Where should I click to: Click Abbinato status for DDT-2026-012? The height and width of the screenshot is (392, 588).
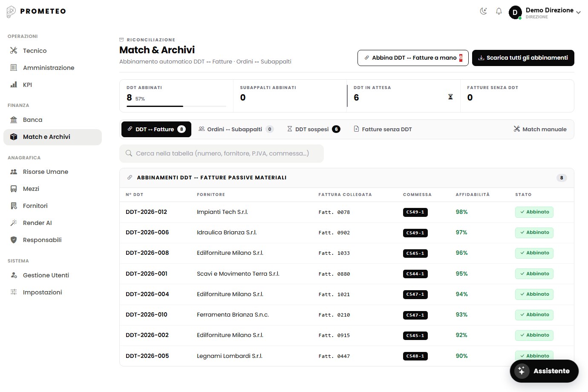click(x=534, y=212)
